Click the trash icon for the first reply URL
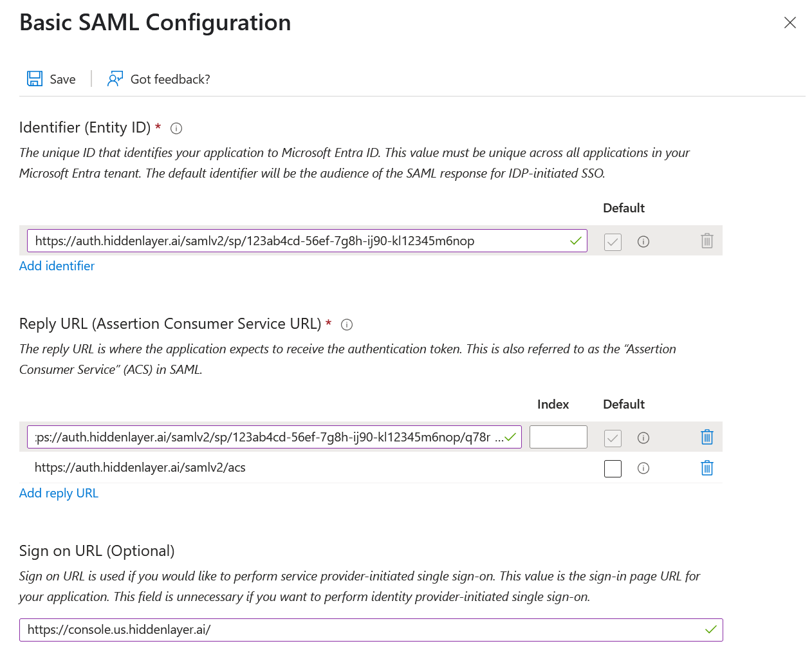The image size is (812, 666). [706, 437]
